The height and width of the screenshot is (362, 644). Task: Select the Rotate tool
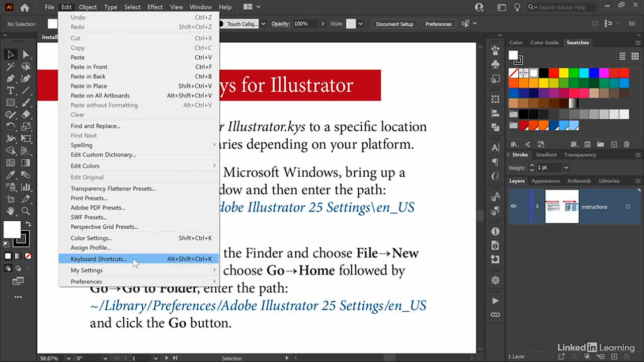(x=10, y=127)
